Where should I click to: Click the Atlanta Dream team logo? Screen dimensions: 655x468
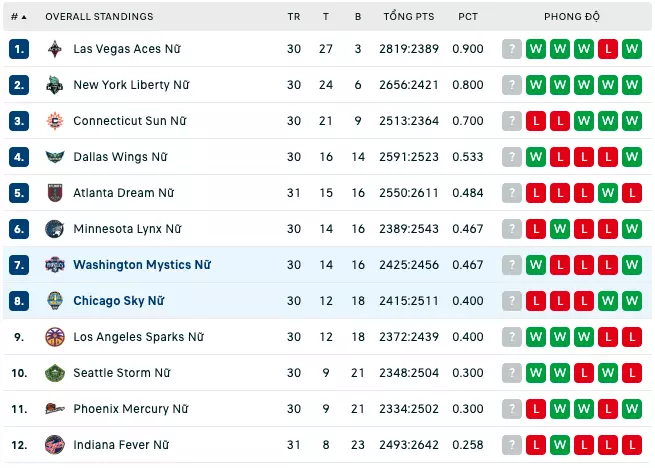click(55, 193)
